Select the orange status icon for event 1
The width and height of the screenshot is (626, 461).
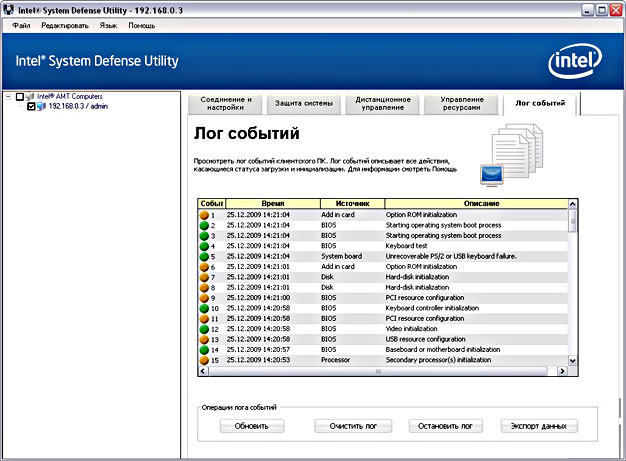[x=204, y=214]
